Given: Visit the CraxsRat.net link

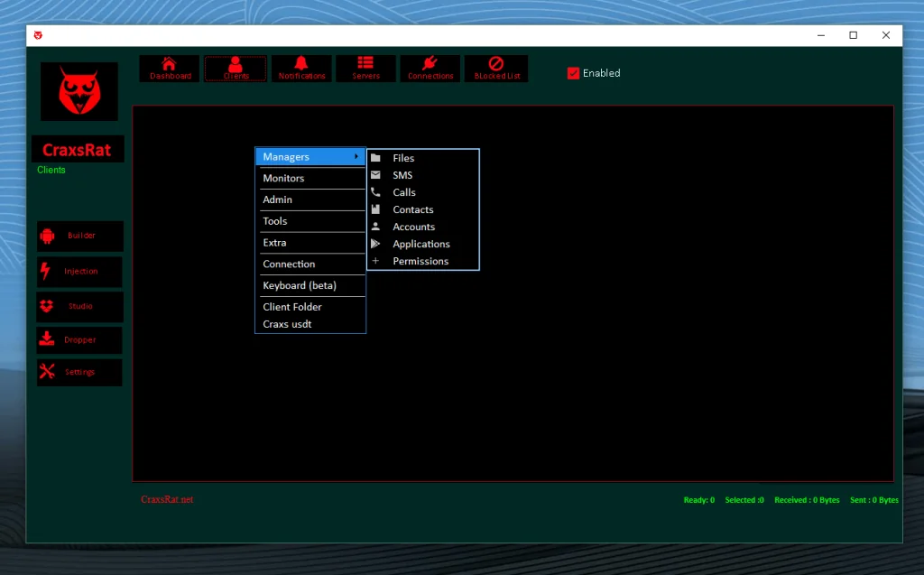Looking at the screenshot, I should click(x=167, y=499).
